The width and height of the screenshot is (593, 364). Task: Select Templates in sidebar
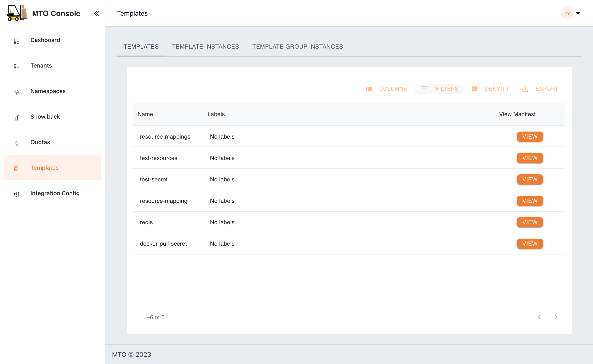click(53, 168)
